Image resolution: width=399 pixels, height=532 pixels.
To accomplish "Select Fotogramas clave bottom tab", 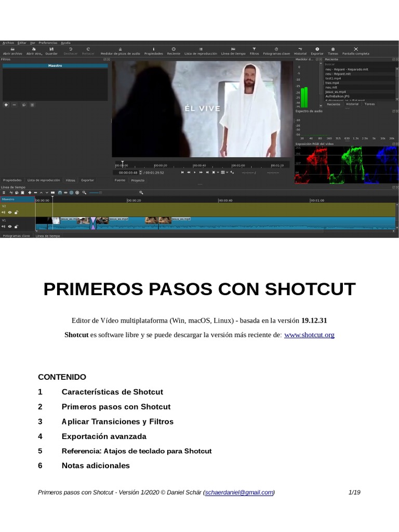I will click(x=16, y=235).
